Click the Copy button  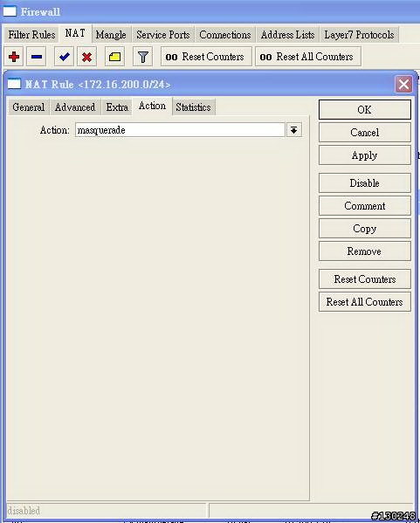tap(365, 229)
